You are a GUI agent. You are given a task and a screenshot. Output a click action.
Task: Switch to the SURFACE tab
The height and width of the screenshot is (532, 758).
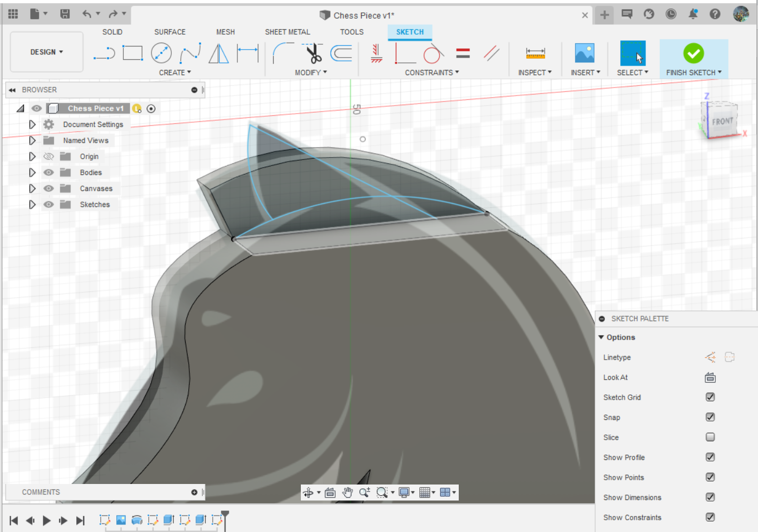[170, 32]
